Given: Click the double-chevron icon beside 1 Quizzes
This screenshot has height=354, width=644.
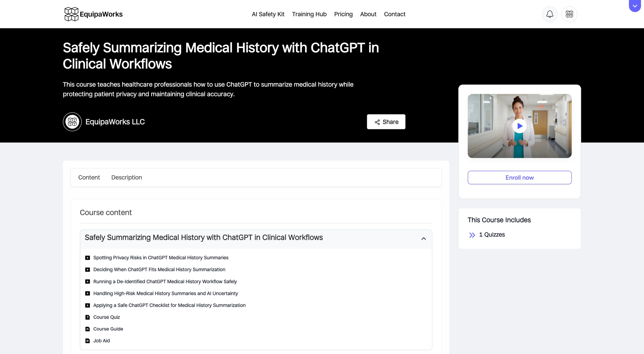Looking at the screenshot, I should 472,235.
